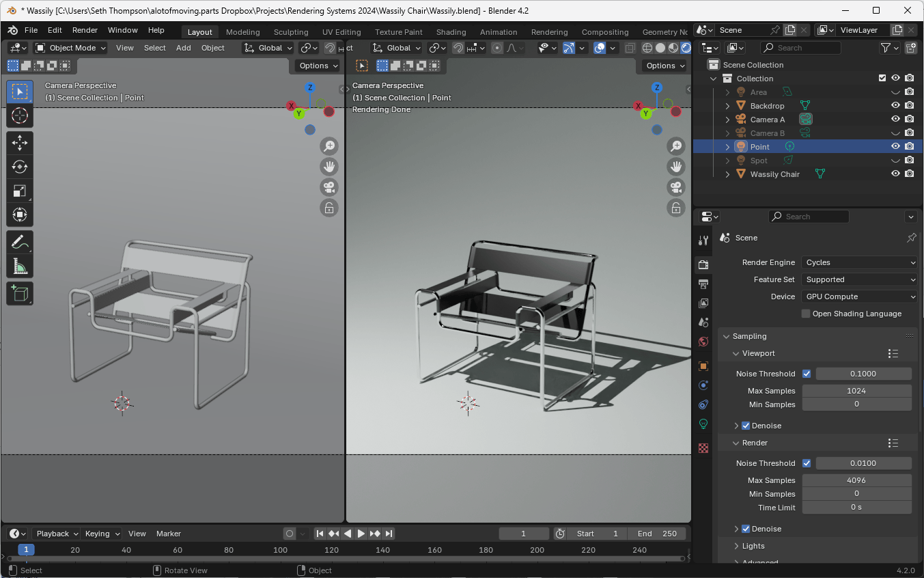The width and height of the screenshot is (924, 578).
Task: Open the Render menu in top bar
Action: (85, 30)
